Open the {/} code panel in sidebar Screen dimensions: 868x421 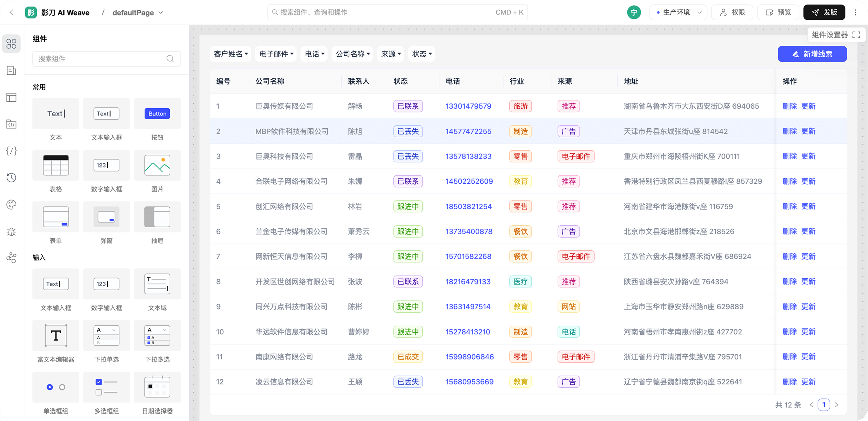(x=11, y=151)
